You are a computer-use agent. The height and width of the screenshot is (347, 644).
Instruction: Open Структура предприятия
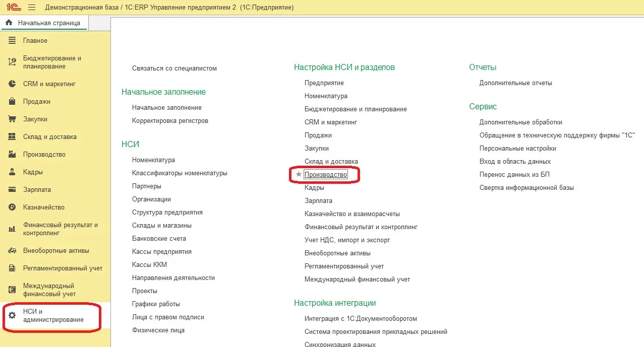point(167,212)
